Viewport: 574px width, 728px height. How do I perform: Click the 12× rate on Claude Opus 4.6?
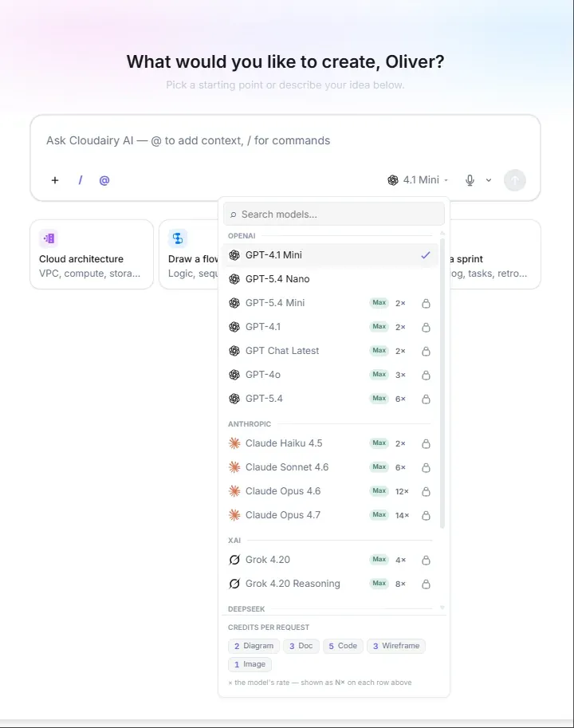click(x=402, y=492)
